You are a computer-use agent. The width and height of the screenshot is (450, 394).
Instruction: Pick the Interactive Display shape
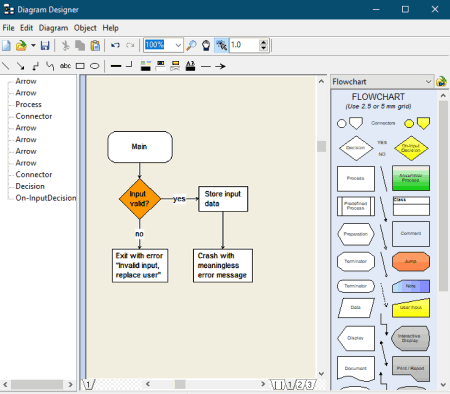[x=410, y=338]
